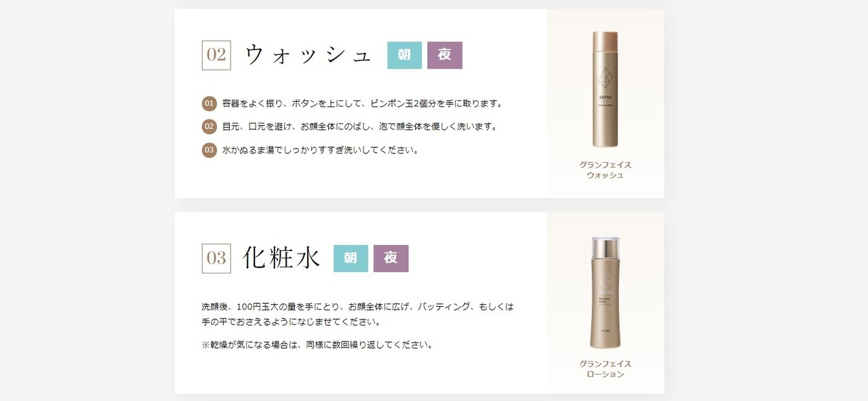Select the step 02 circle badge
The image size is (868, 401).
[209, 127]
